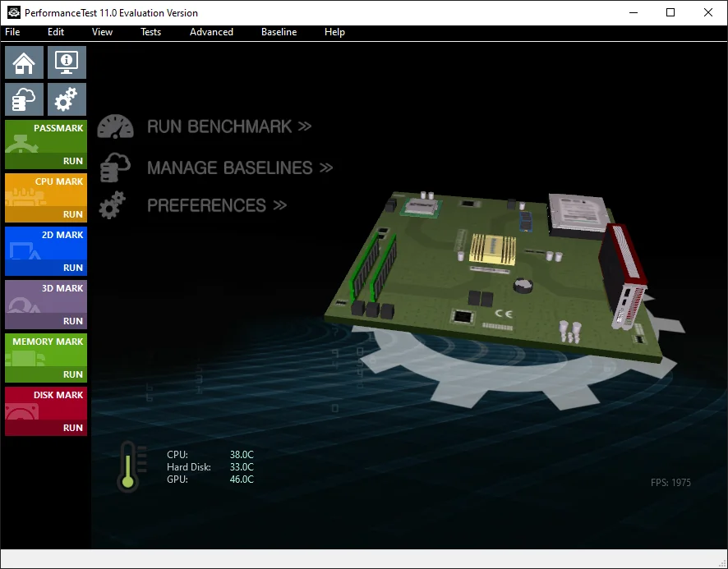Run the Disk Mark test
The height and width of the screenshot is (569, 728).
[46, 428]
